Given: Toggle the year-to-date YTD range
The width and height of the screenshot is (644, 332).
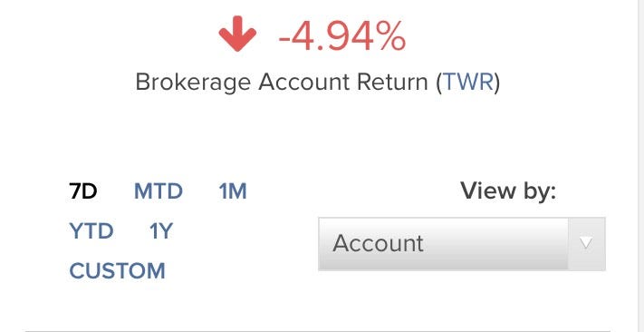Looking at the screenshot, I should point(91,231).
